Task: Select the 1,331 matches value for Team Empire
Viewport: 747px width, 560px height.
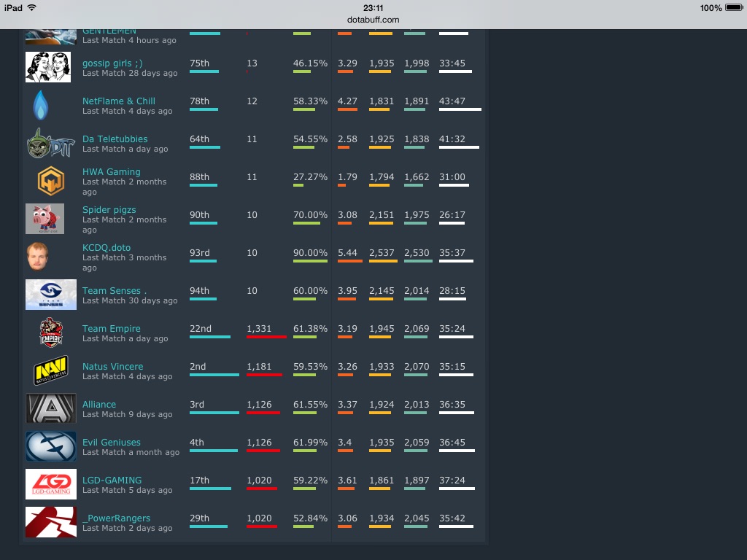Action: click(259, 329)
